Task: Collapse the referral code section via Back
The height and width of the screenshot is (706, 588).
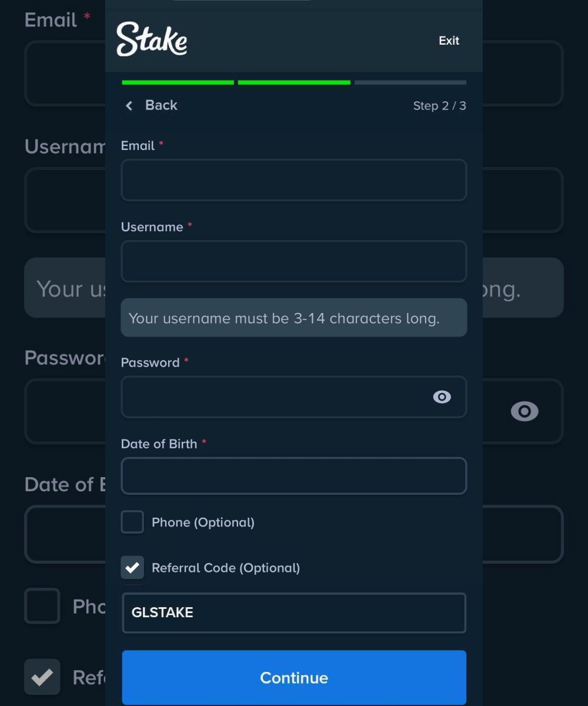Action: [x=161, y=105]
